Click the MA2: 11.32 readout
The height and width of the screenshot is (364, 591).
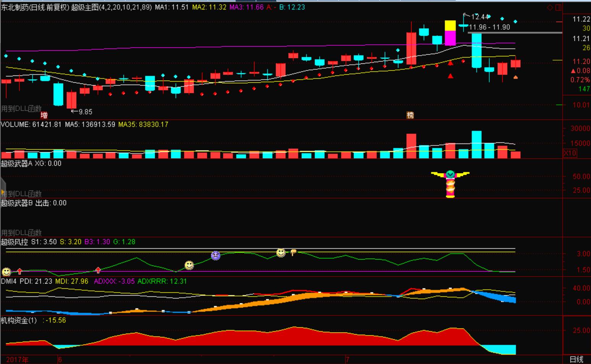(x=209, y=7)
